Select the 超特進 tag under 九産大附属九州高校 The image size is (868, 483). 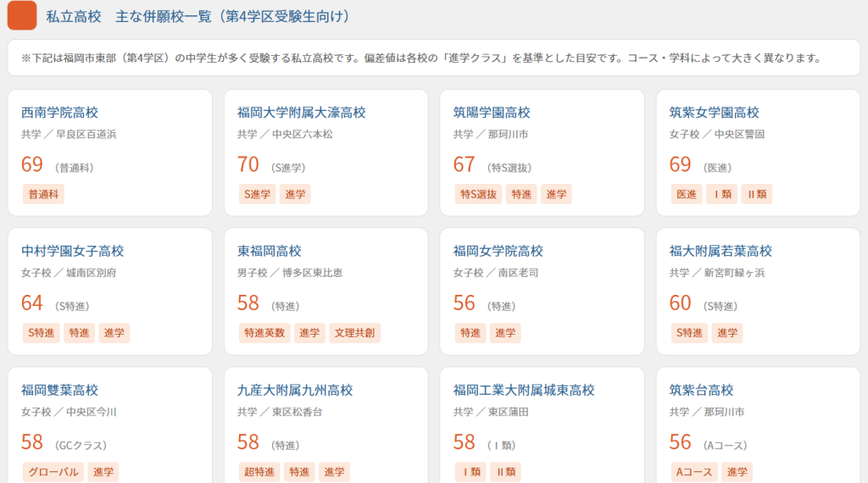[259, 472]
